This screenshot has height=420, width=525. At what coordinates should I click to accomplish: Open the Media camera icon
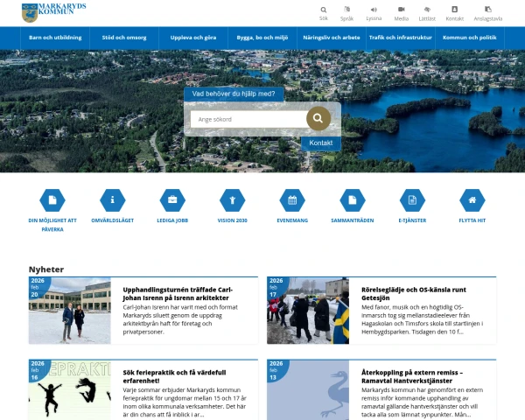click(401, 10)
